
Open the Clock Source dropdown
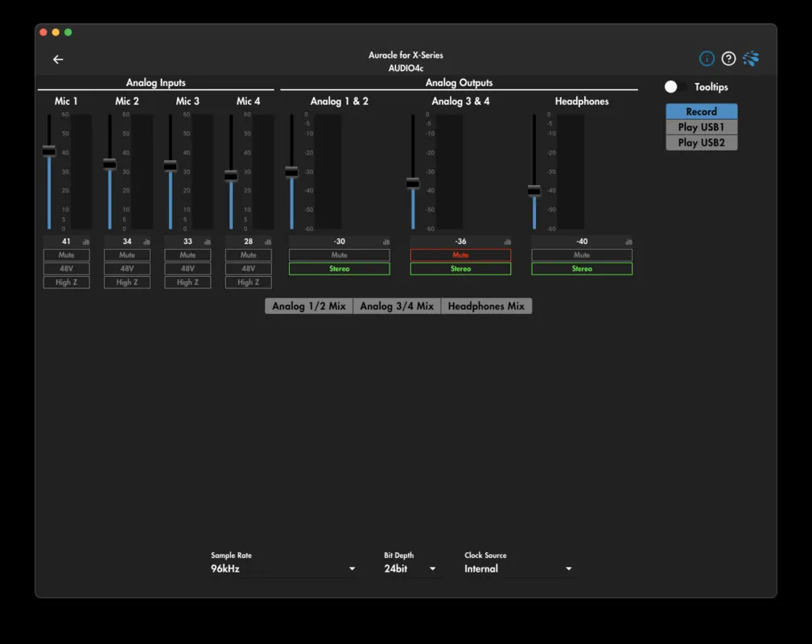pos(519,569)
